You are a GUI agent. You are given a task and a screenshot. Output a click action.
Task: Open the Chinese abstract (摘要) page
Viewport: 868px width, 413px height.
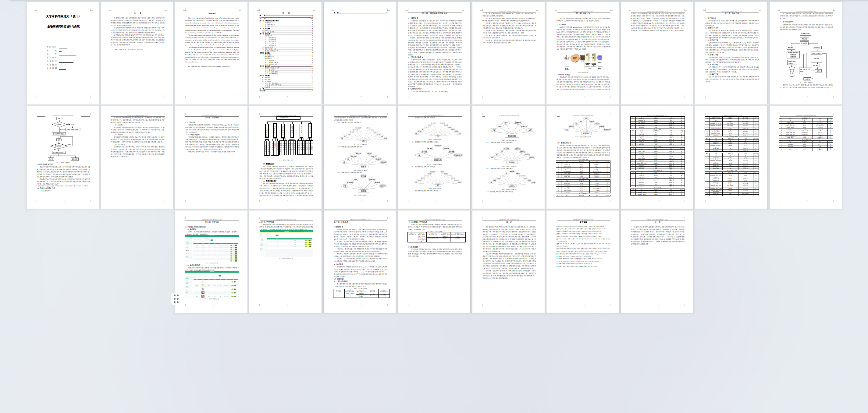137,53
